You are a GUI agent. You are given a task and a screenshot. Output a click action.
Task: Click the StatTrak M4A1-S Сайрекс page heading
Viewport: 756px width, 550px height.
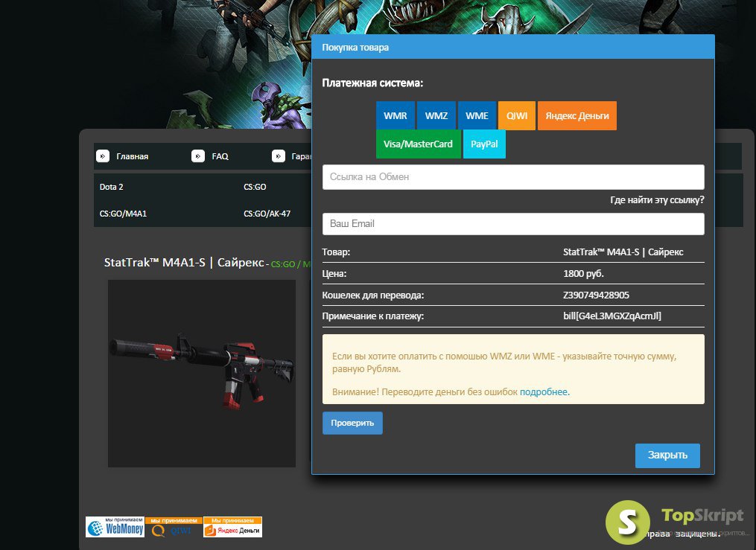[184, 263]
